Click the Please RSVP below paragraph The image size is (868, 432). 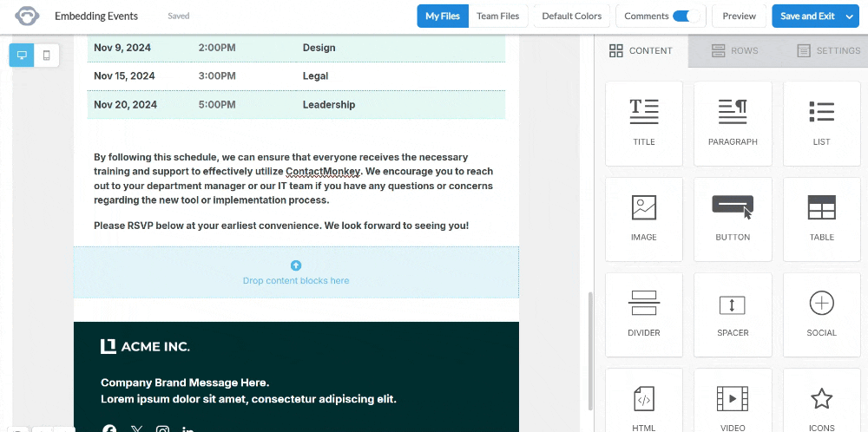click(x=281, y=226)
